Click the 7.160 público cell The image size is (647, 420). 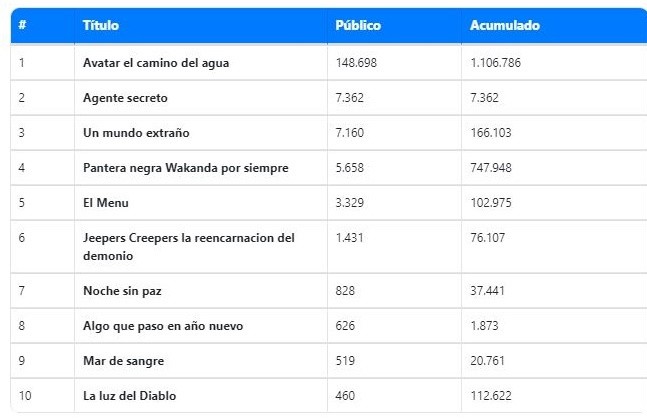pos(349,133)
